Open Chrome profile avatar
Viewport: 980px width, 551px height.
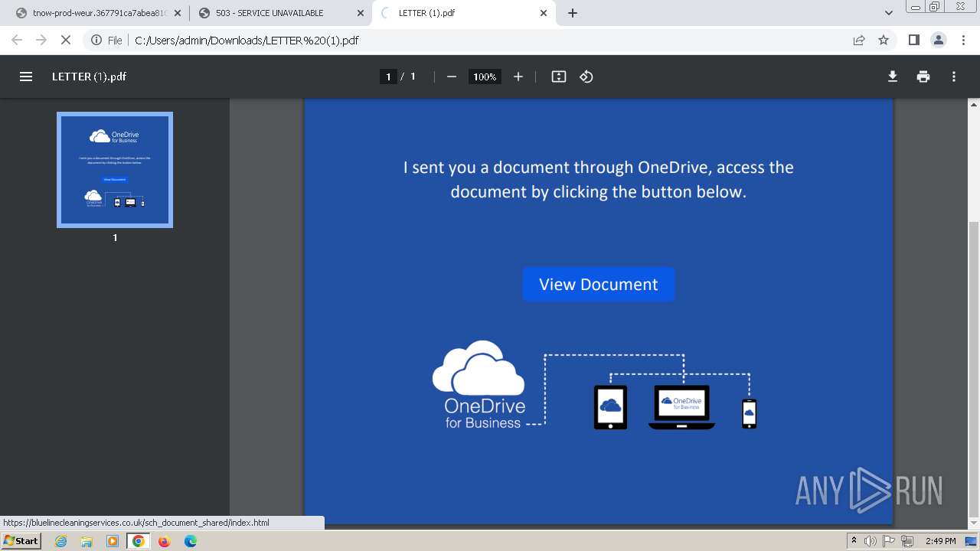938,40
